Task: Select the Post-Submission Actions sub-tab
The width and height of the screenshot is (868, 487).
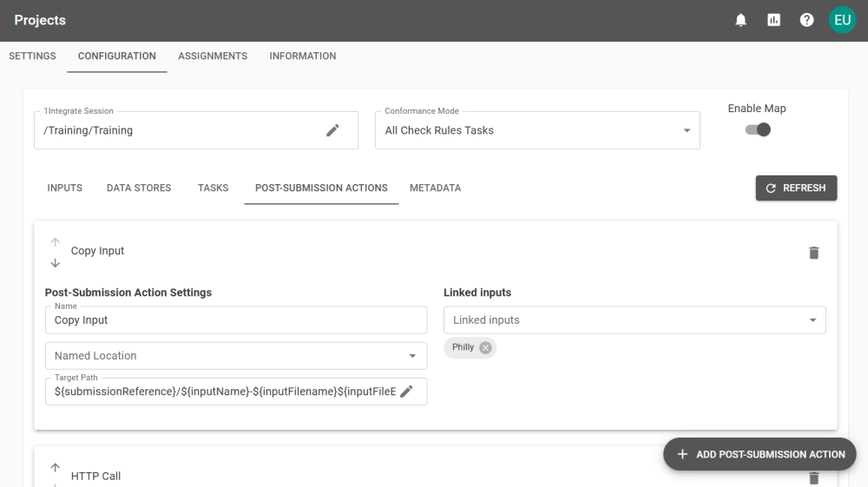Action: point(321,188)
